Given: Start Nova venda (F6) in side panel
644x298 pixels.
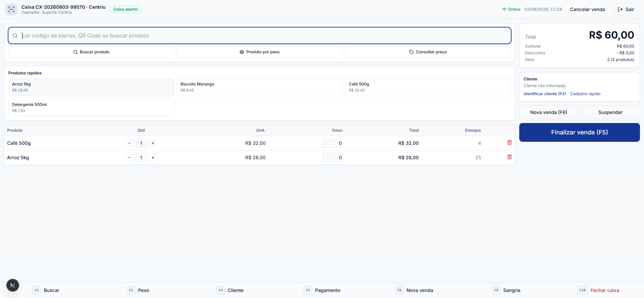Looking at the screenshot, I should tap(549, 112).
